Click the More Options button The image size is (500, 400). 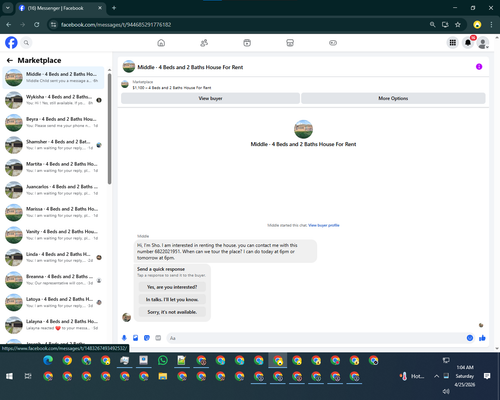pyautogui.click(x=393, y=98)
